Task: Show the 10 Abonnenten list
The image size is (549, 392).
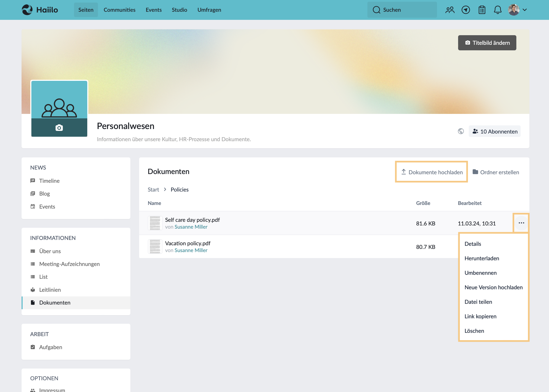Action: [x=494, y=131]
